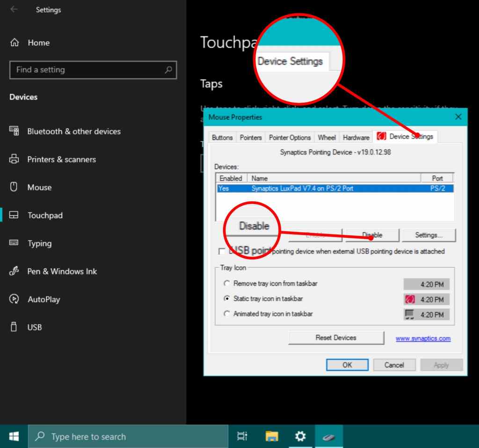Select the Mouse icon in the sidebar
Viewport: 479px width, 448px height.
(x=14, y=187)
